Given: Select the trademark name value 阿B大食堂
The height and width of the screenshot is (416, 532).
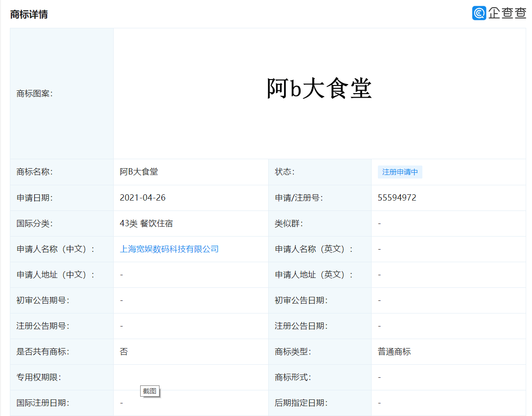Looking at the screenshot, I should pos(139,172).
